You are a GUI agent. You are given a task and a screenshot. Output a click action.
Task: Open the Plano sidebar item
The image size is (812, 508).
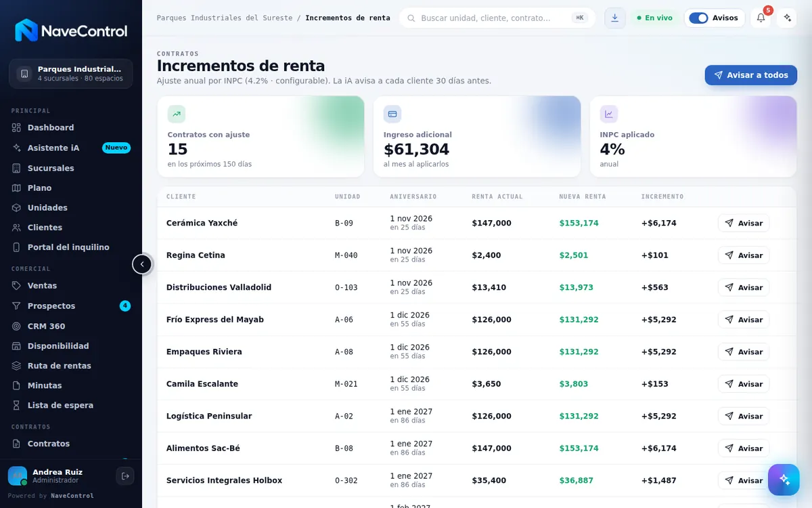pos(71,188)
